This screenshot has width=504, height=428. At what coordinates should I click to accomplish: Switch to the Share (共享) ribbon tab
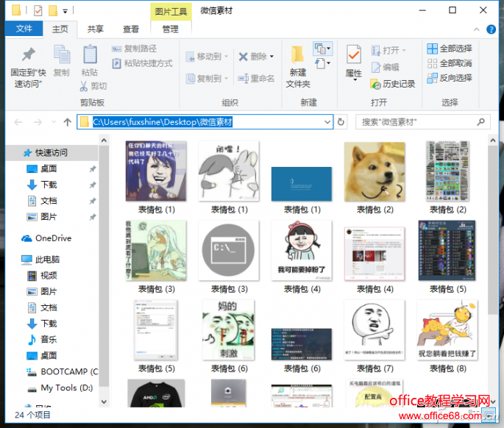(96, 29)
